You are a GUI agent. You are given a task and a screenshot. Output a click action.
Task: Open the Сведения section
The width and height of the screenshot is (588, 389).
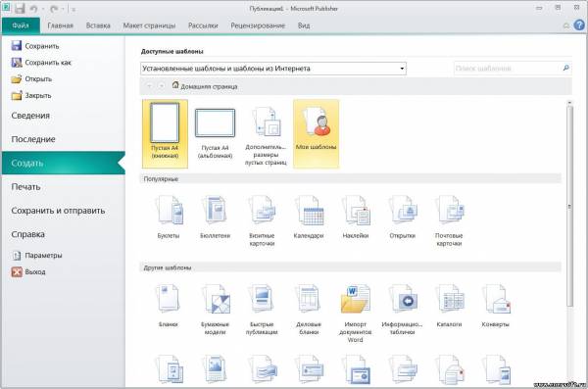[30, 116]
